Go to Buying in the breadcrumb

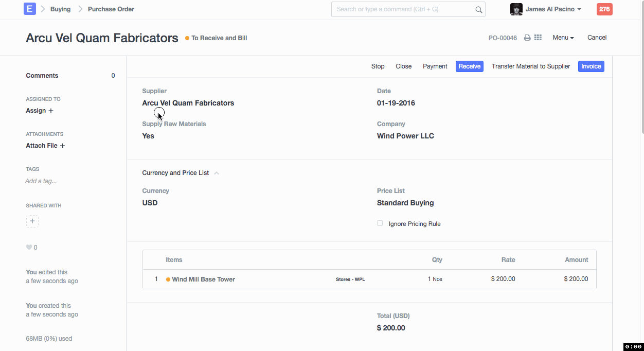[x=60, y=9]
